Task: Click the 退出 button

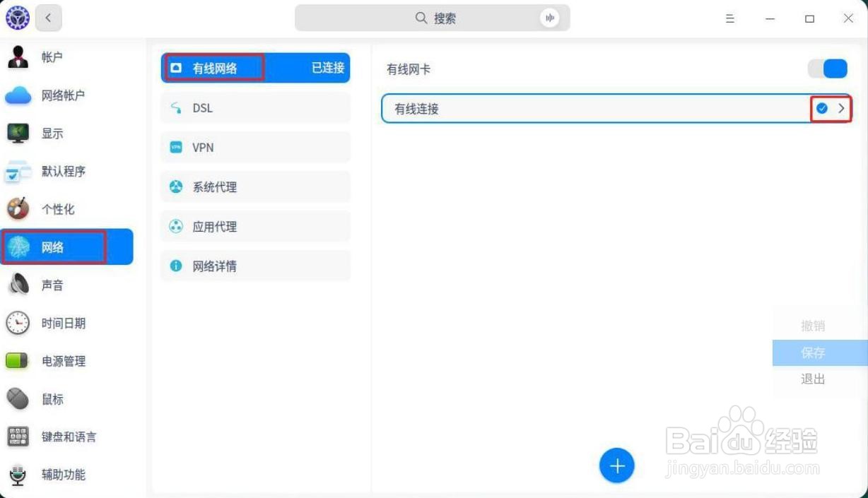Action: point(812,379)
